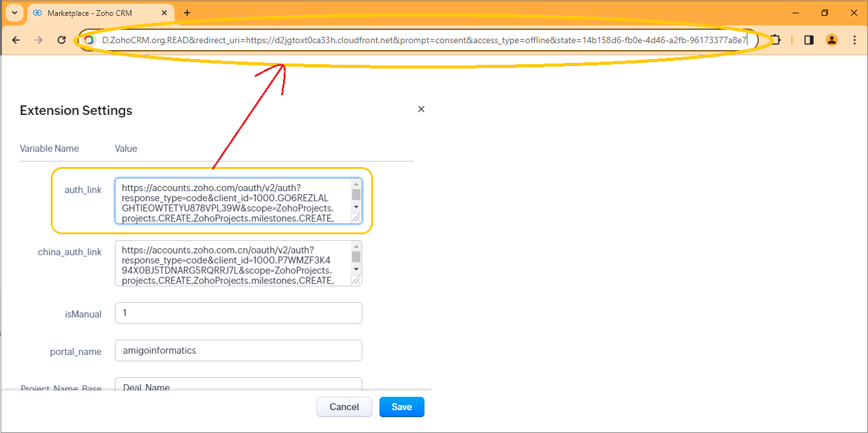
Task: Click the china_auth_link scroll down arrow
Action: [356, 269]
